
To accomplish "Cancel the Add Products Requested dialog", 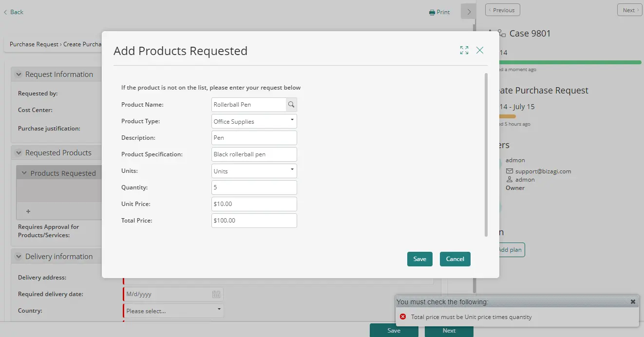I will (455, 259).
